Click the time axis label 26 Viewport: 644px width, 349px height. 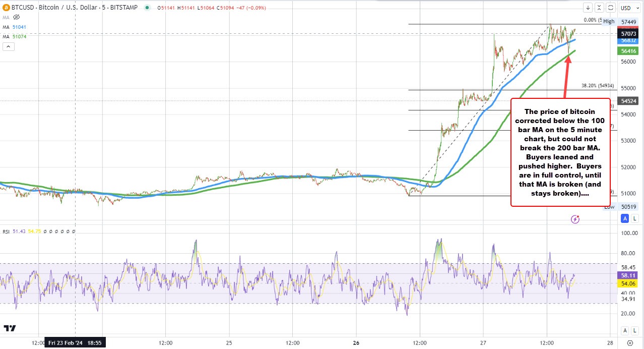[356, 343]
